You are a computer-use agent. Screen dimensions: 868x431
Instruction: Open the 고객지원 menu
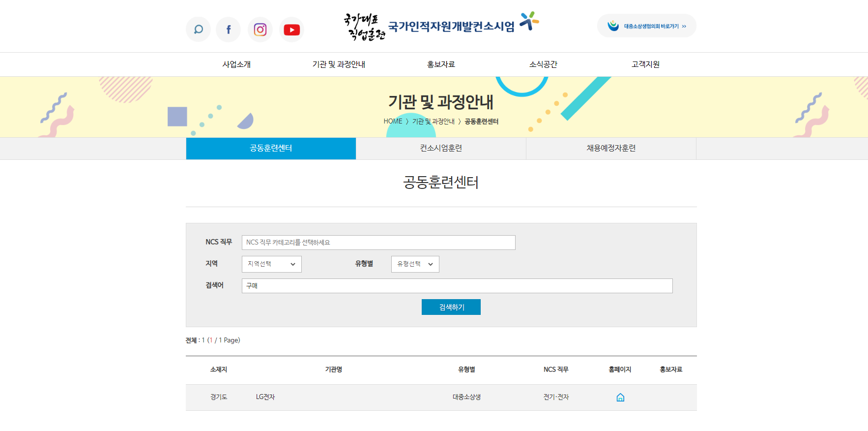pyautogui.click(x=645, y=64)
